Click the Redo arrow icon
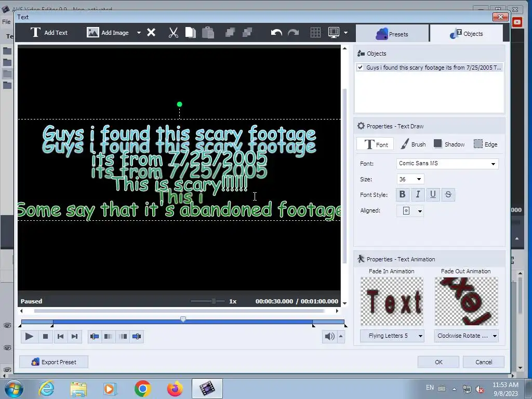This screenshot has height=399, width=532. click(x=293, y=33)
